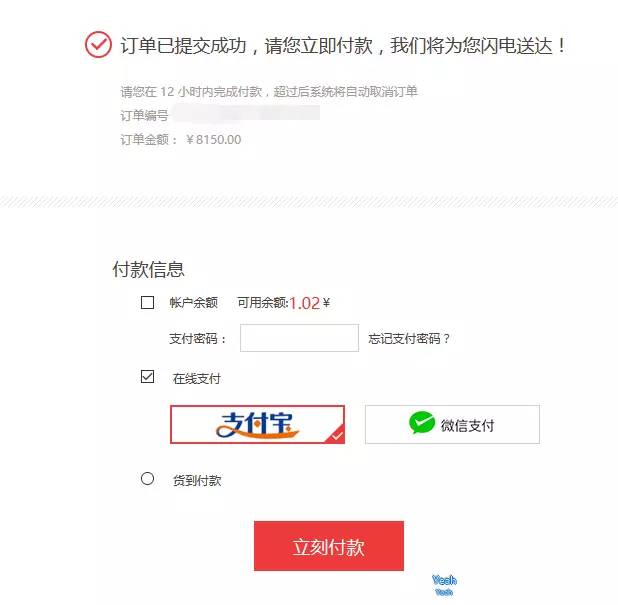Select the 货到付款 cash on delivery radio button
618x605 pixels.
(147, 478)
